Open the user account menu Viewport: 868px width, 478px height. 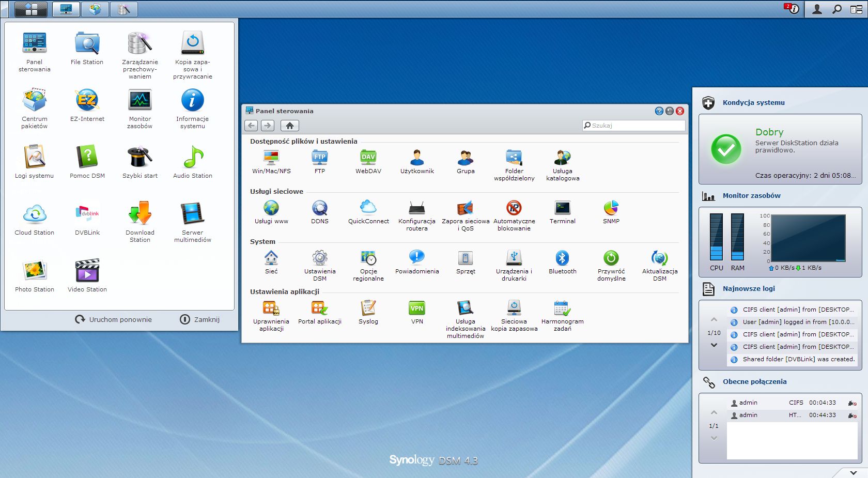(x=817, y=9)
